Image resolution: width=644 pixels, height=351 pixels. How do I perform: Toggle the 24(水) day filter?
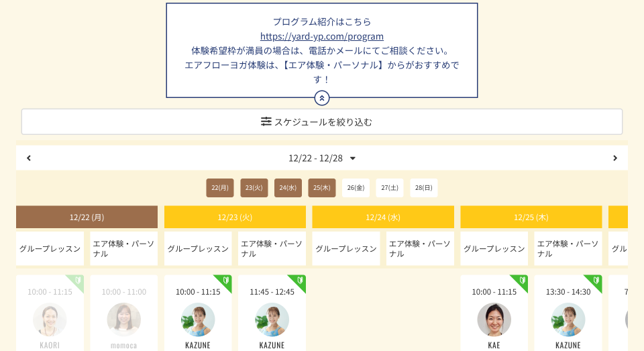pyautogui.click(x=288, y=188)
